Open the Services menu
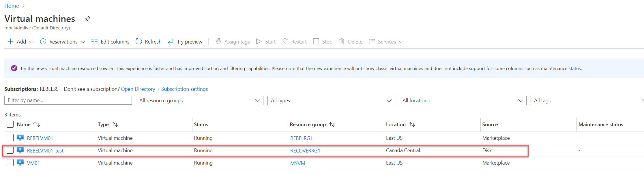The image size is (644, 181). click(x=386, y=42)
